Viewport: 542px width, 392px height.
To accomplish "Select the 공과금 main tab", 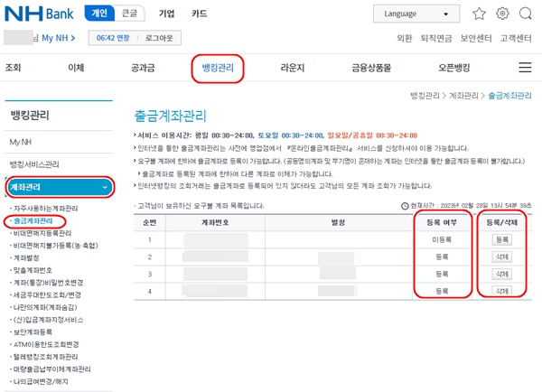I will click(143, 68).
